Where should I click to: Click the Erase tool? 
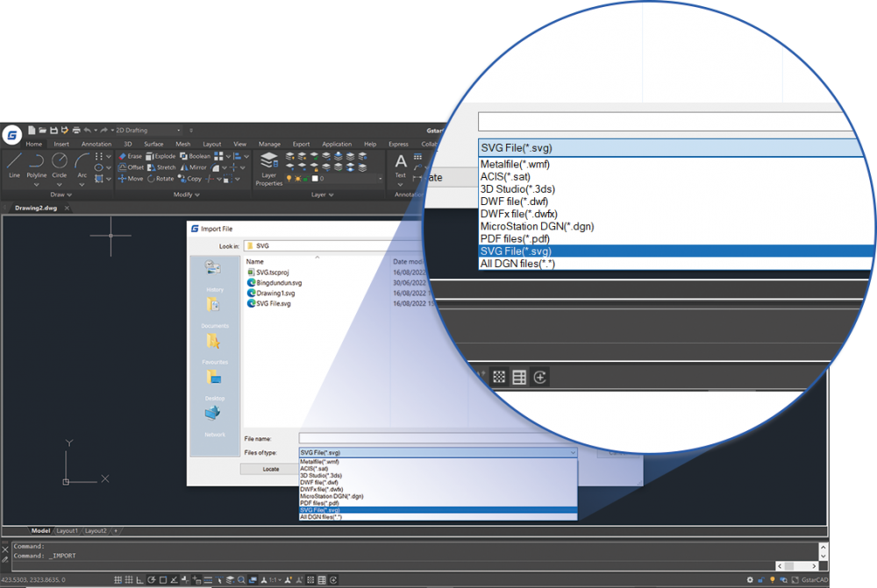click(131, 157)
